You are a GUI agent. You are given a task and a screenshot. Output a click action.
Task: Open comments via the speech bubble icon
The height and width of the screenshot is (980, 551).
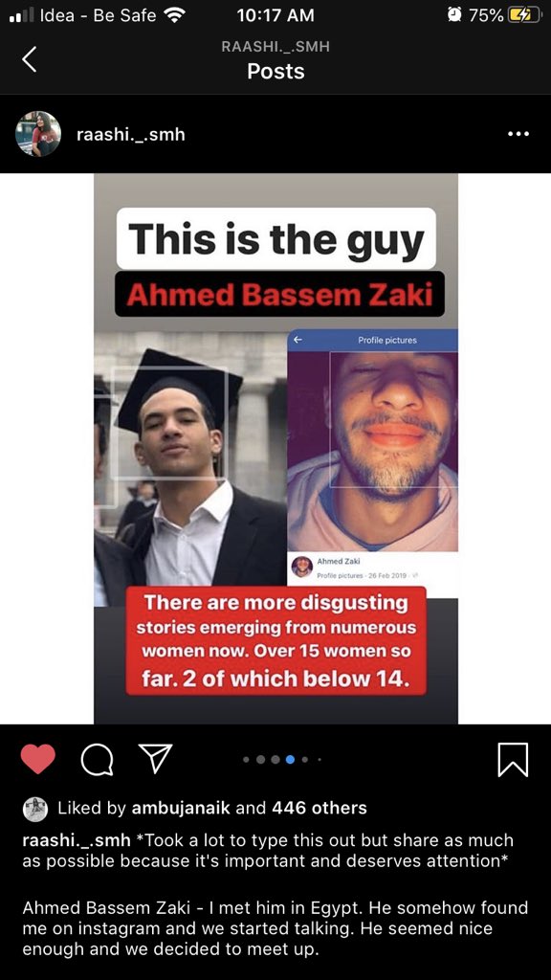[x=97, y=760]
